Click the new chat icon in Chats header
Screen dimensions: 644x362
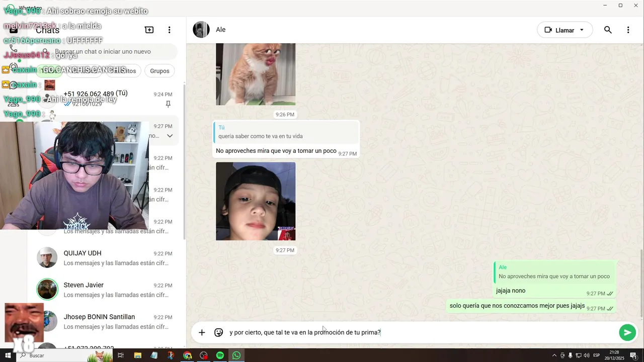coord(149,30)
